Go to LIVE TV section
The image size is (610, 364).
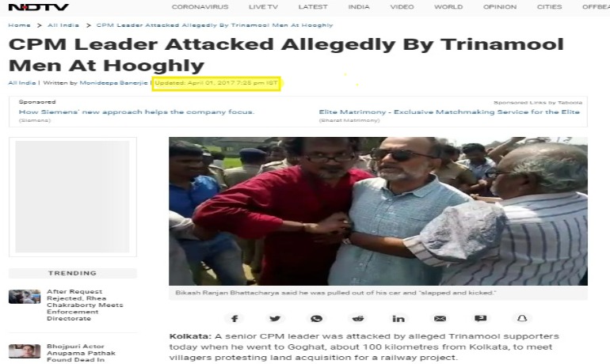263,7
